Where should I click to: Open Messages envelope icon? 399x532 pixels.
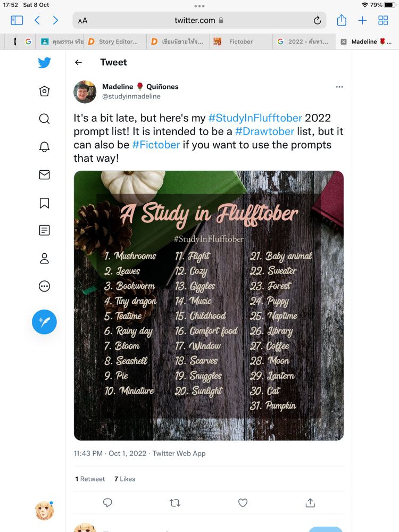[x=45, y=174]
